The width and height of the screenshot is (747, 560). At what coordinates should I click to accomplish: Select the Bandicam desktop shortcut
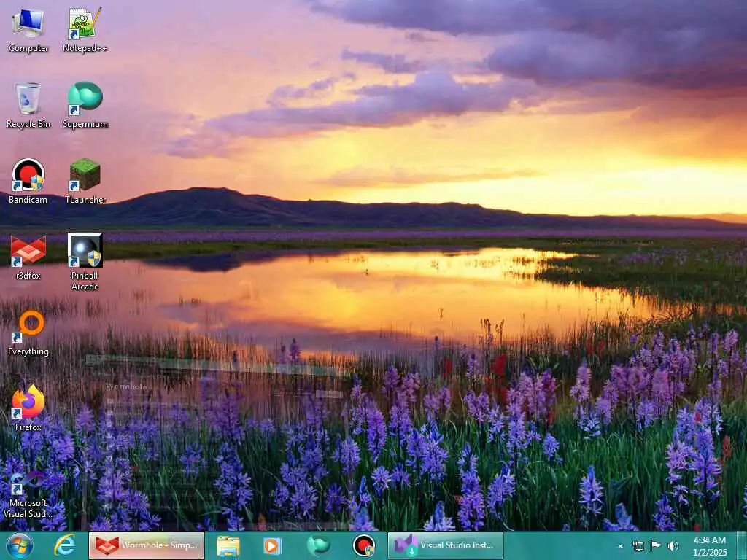tap(28, 181)
